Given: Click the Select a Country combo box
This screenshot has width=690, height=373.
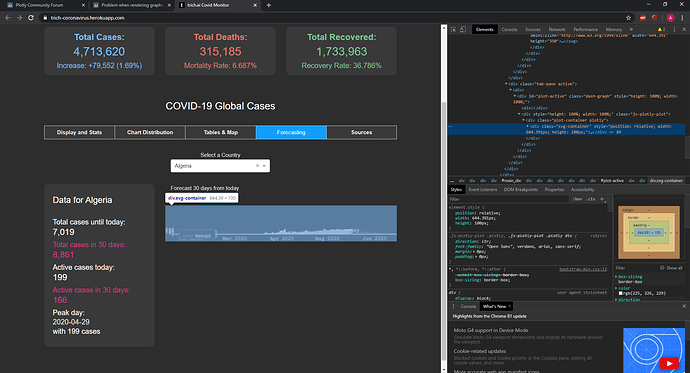Looking at the screenshot, I should point(220,166).
